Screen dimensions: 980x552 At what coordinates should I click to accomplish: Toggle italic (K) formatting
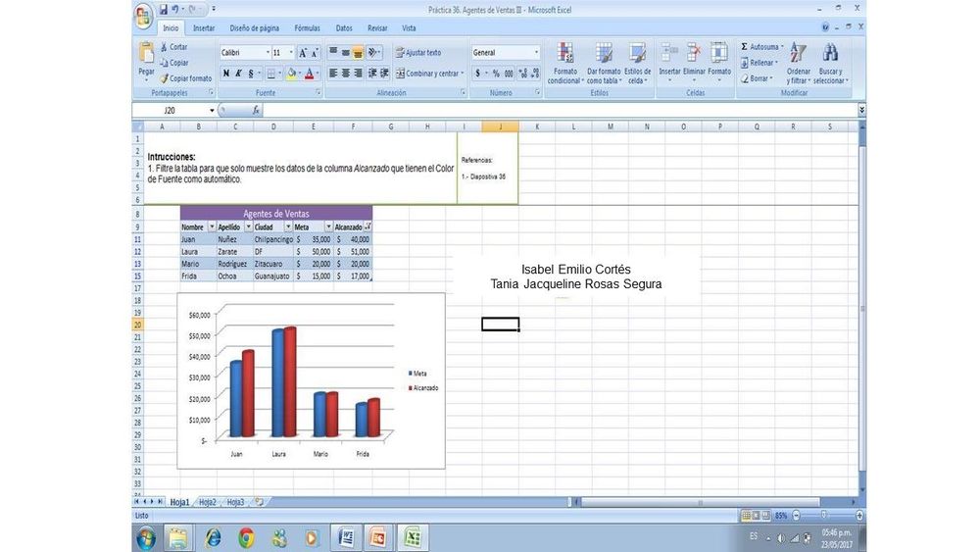[x=239, y=74]
